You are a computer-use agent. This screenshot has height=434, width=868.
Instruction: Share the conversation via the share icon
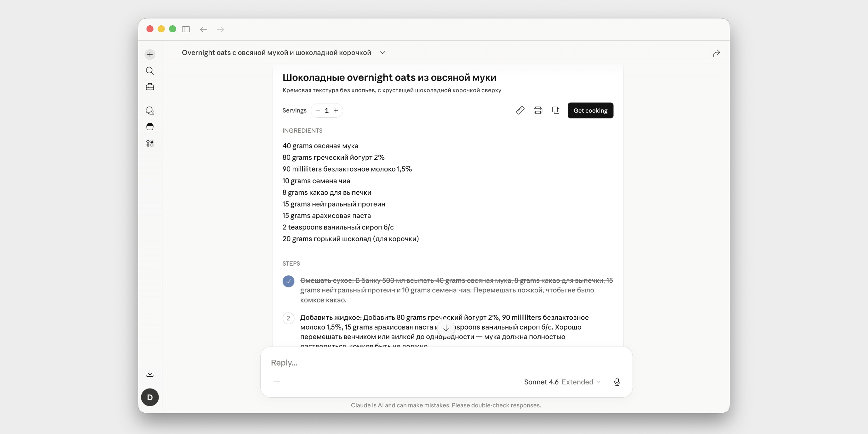click(716, 53)
